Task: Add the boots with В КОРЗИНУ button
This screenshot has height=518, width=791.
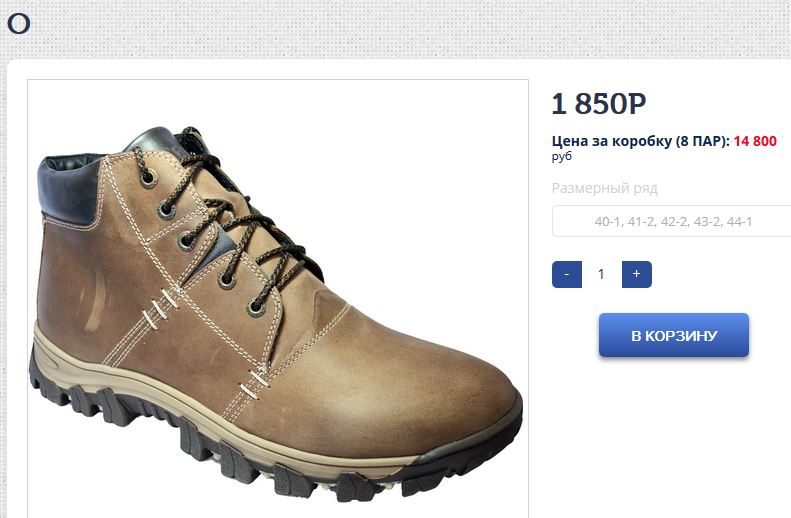Action: click(673, 335)
